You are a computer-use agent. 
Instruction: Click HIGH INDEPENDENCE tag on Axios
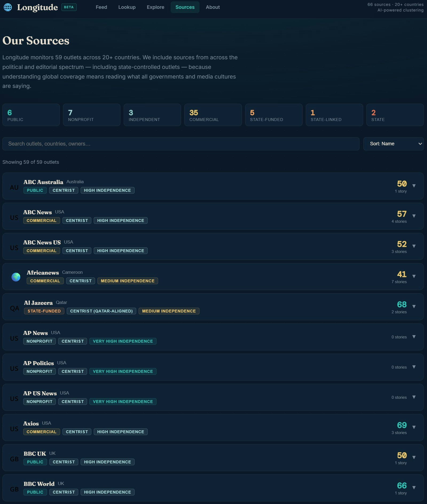[121, 432]
